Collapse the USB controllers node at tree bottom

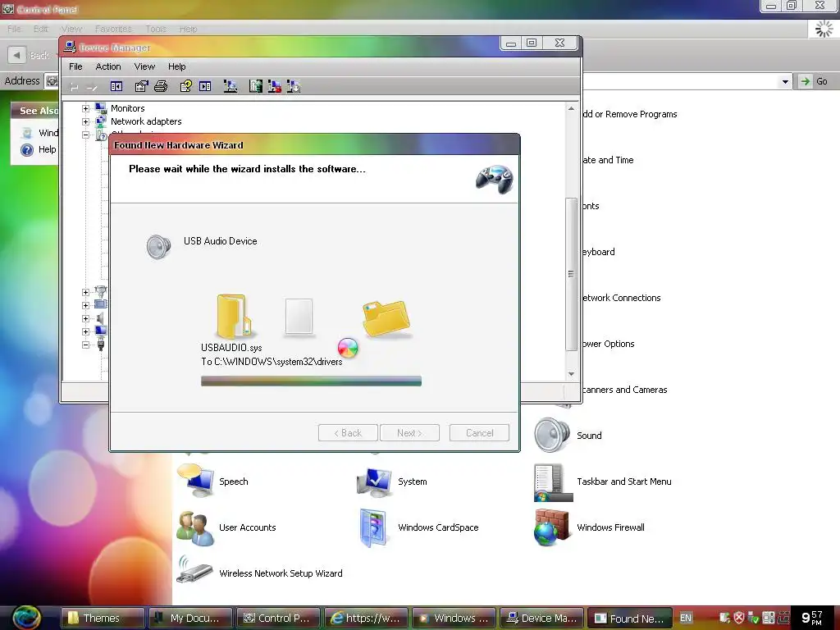[85, 345]
